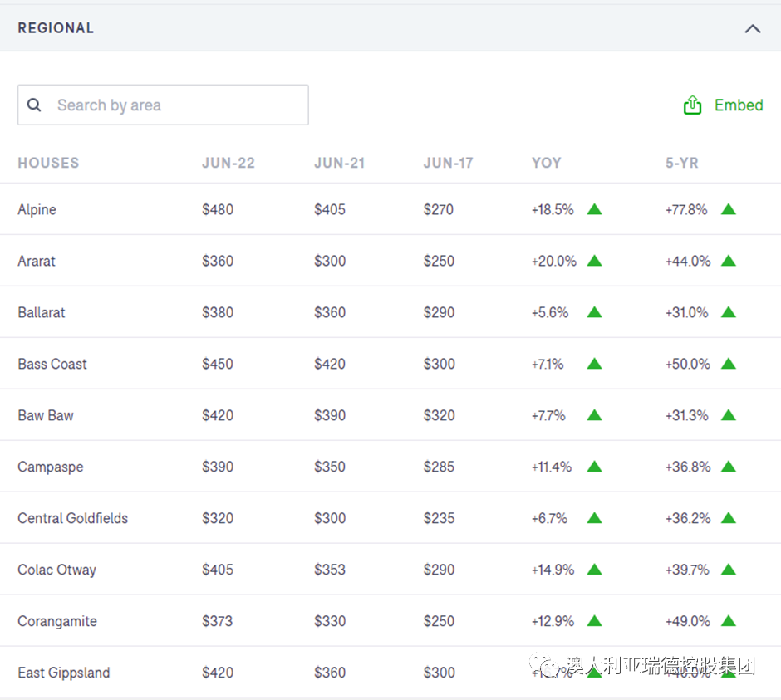
Task: Click the magnifying glass search icon
Action: [34, 105]
